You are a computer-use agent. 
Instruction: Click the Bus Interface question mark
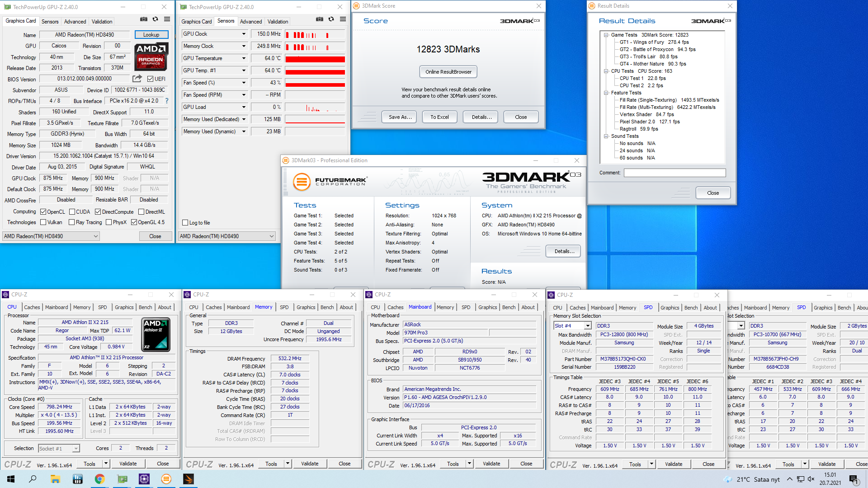(x=167, y=101)
